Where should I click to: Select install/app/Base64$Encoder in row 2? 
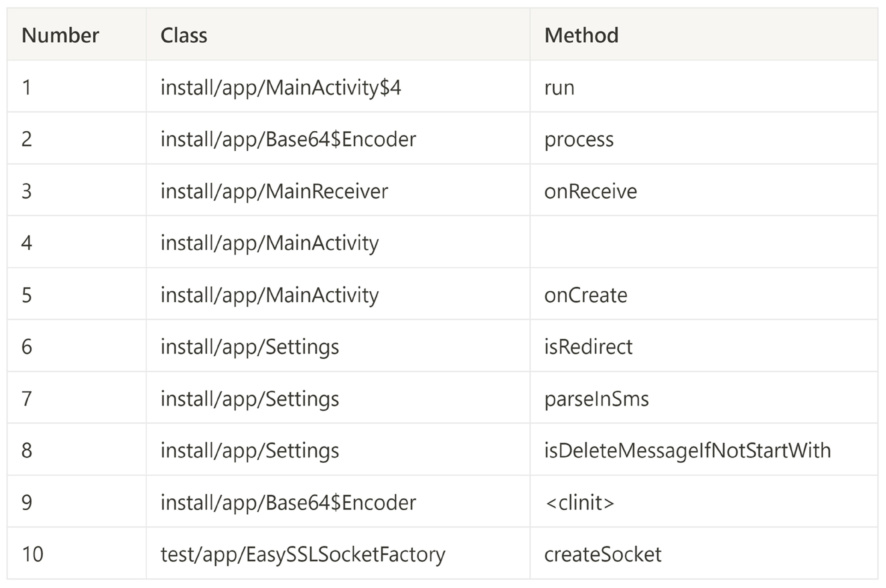(x=288, y=139)
